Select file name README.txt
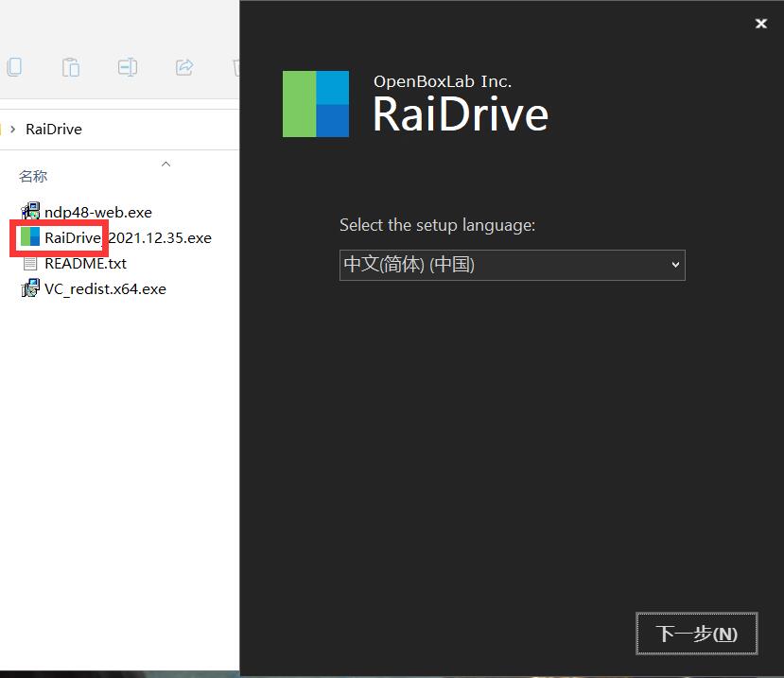 [x=85, y=263]
